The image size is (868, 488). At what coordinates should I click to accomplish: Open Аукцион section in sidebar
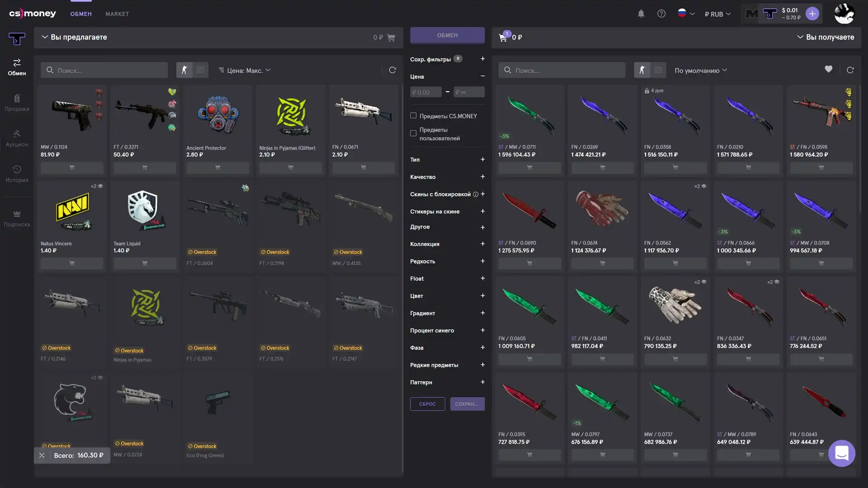pyautogui.click(x=17, y=138)
